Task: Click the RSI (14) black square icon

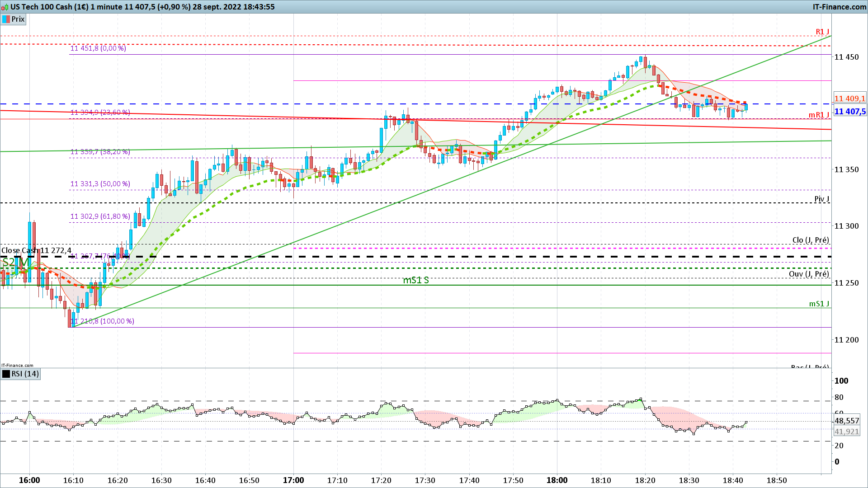Action: 6,374
